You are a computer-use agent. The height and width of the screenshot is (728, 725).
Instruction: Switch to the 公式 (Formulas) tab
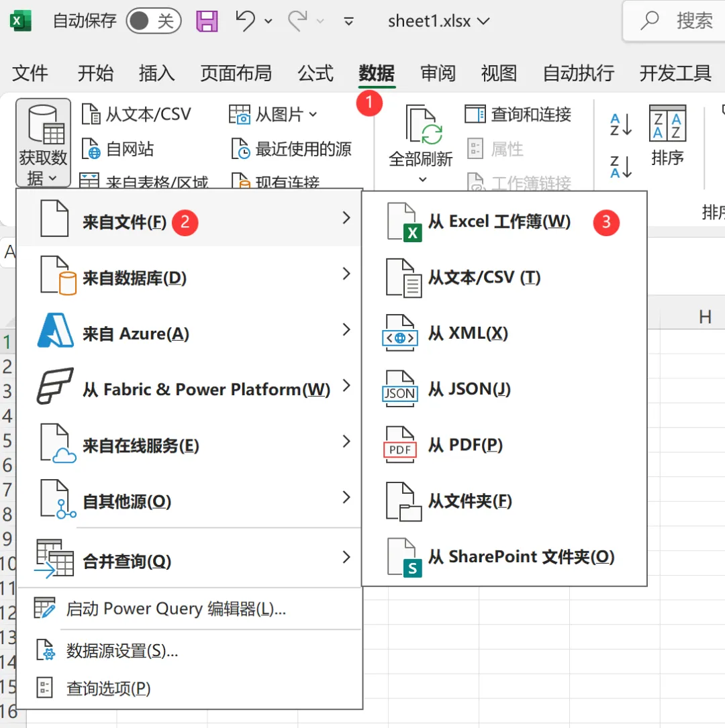click(316, 73)
